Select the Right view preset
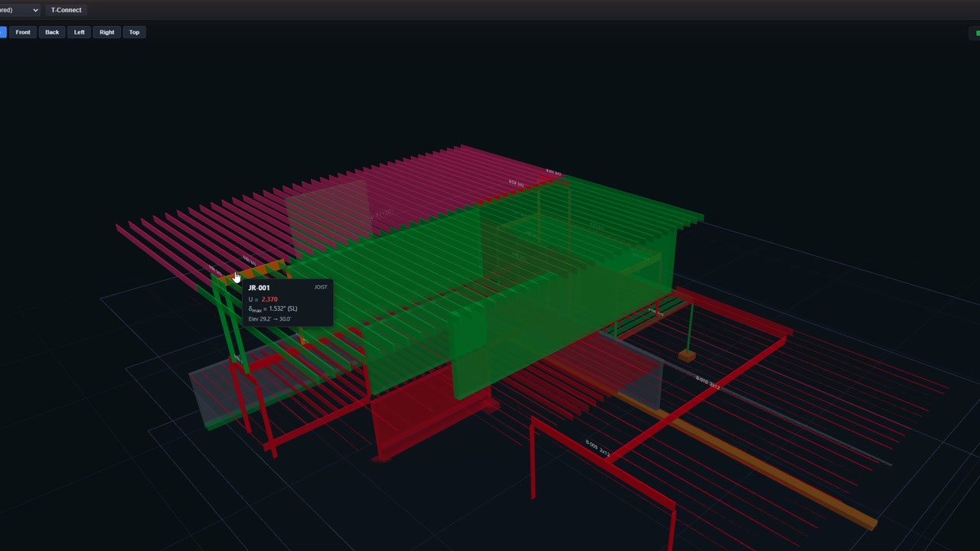 [x=106, y=32]
